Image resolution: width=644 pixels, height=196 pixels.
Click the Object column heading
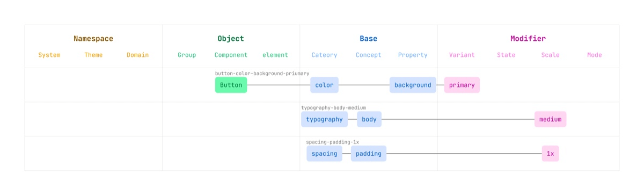click(231, 39)
